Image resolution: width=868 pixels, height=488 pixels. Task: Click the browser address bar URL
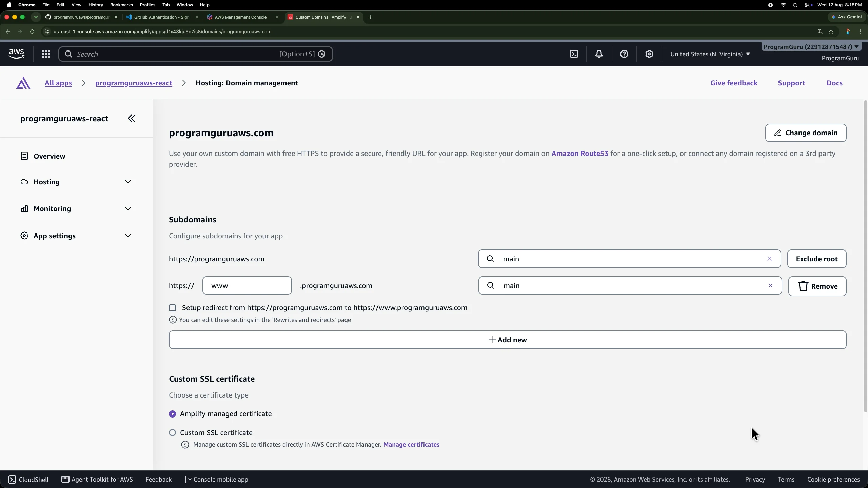point(162,32)
